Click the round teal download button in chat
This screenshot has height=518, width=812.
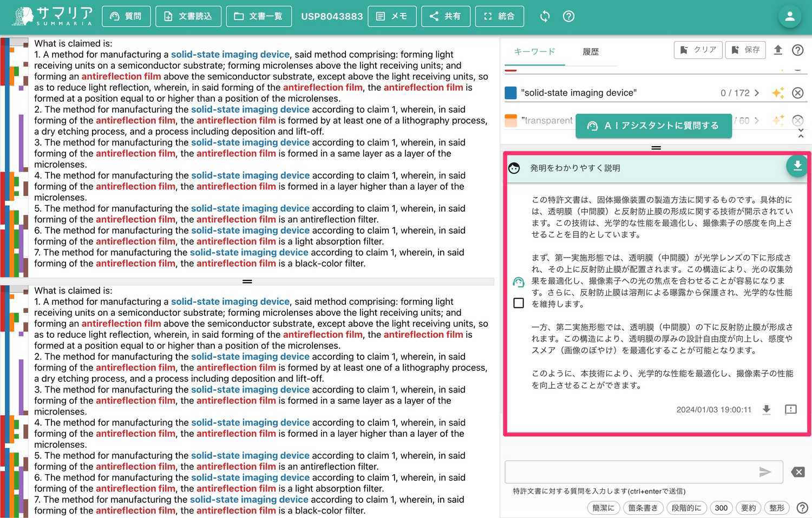(x=797, y=166)
